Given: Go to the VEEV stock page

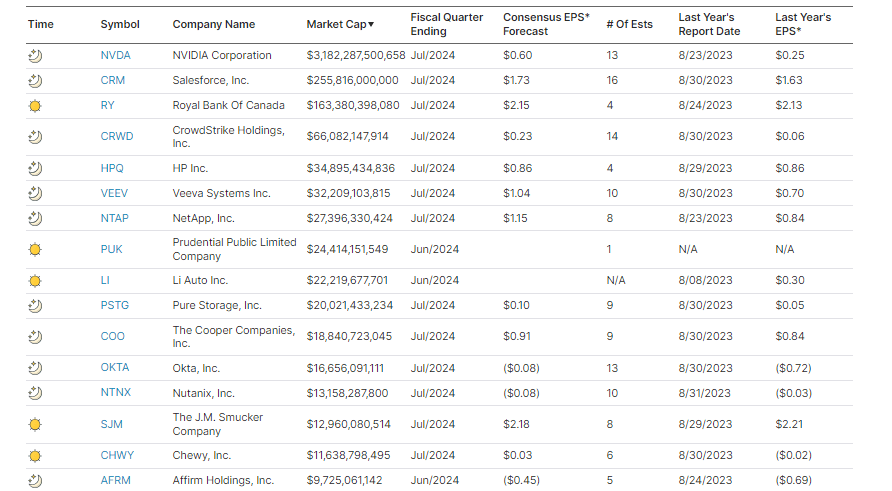Looking at the screenshot, I should (114, 193).
